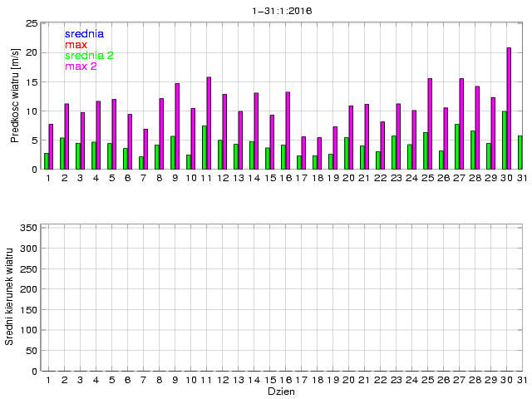Click the red "max" legend label

click(76, 44)
